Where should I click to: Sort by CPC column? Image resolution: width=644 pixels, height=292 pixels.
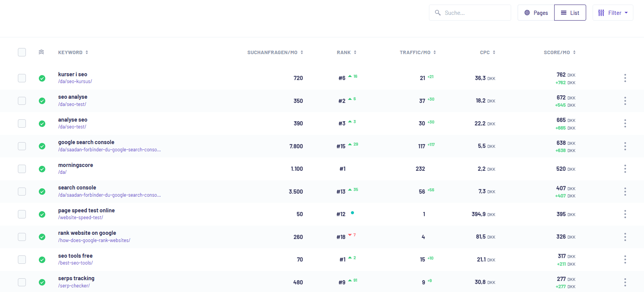point(488,52)
